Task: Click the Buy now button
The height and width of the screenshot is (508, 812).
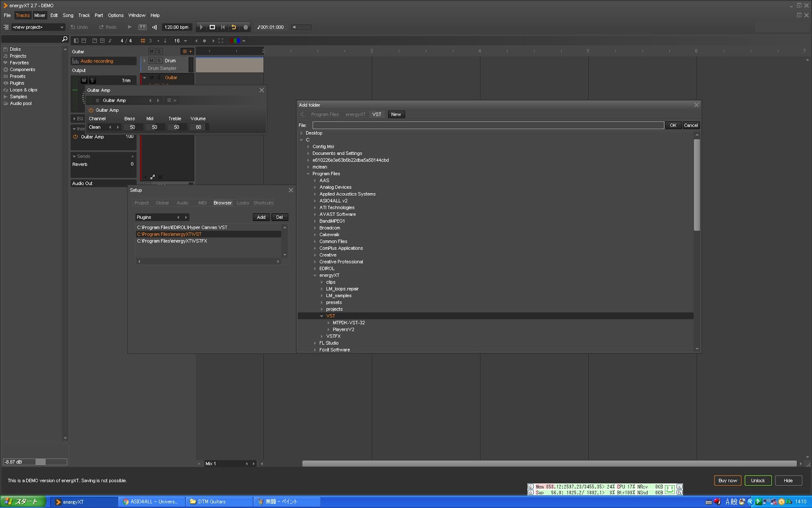Action: (x=728, y=481)
